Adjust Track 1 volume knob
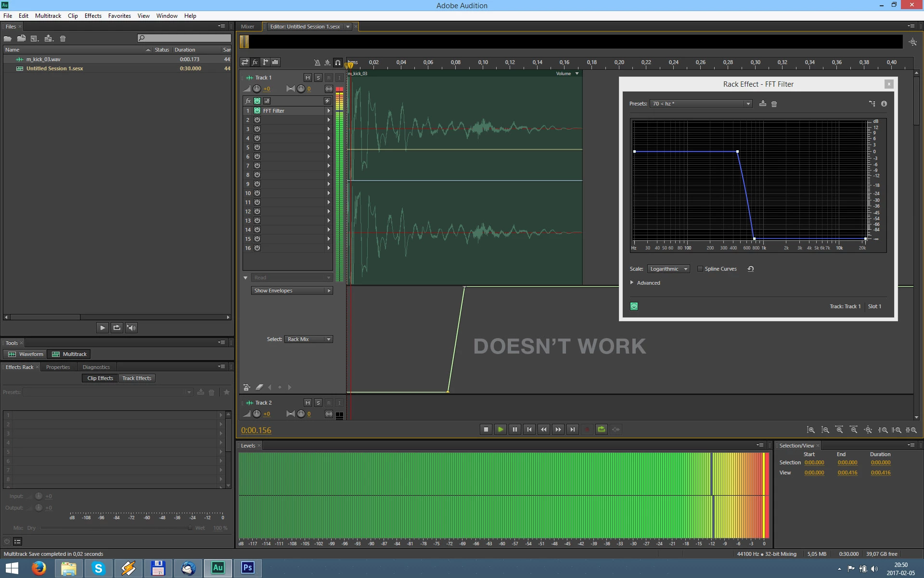The image size is (924, 578). click(257, 89)
